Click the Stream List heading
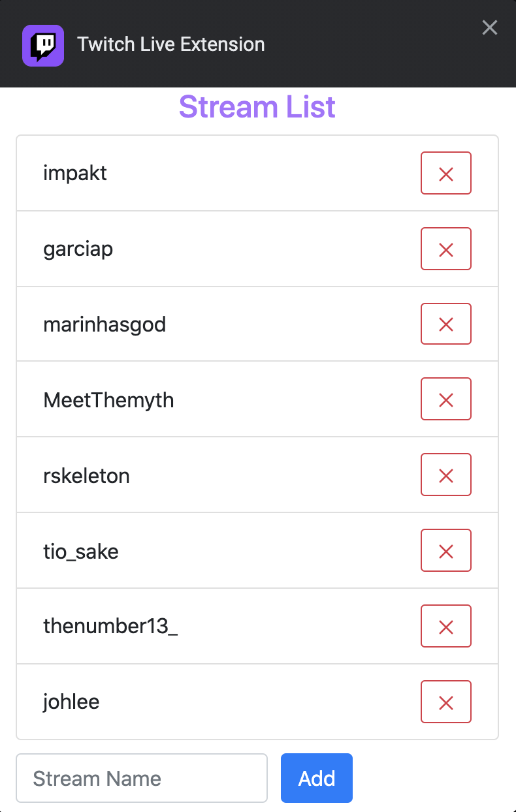 click(x=257, y=107)
